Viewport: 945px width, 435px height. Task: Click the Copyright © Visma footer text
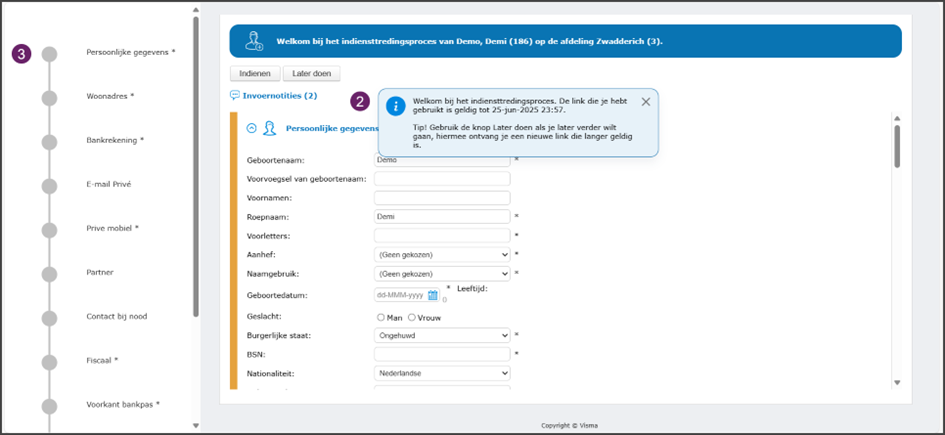click(570, 425)
